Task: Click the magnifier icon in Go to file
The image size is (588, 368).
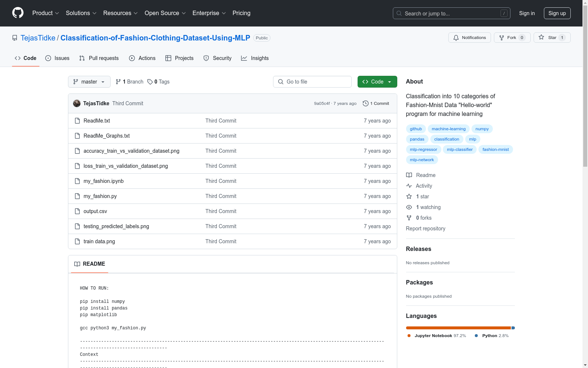Action: coord(281,82)
